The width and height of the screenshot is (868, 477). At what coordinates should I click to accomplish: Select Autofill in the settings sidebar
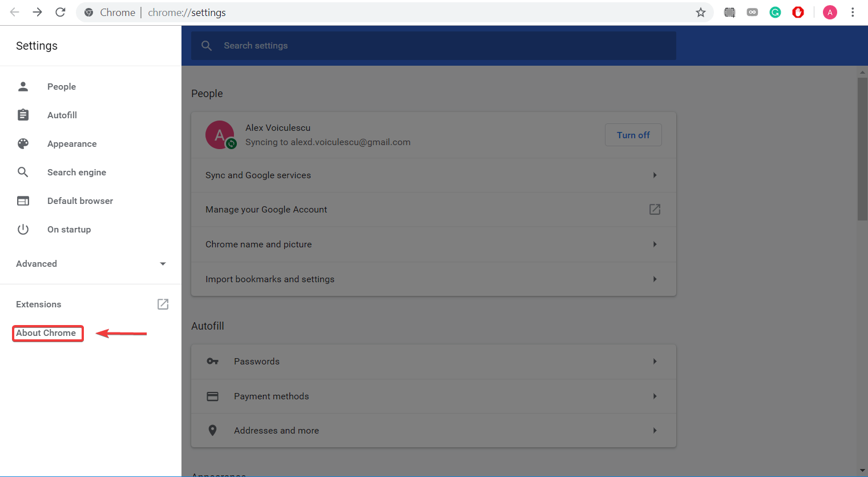[x=62, y=115]
